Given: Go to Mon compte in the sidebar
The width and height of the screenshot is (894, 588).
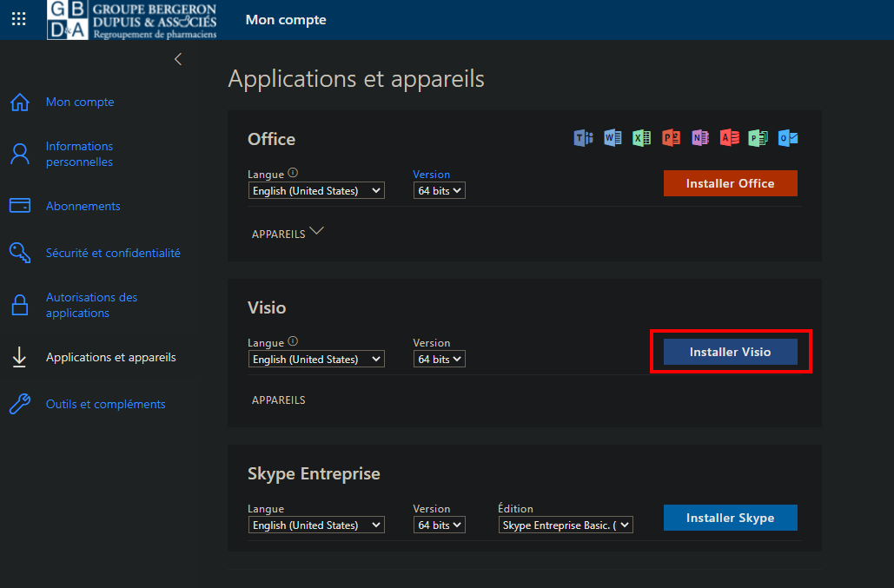Looking at the screenshot, I should click(80, 102).
